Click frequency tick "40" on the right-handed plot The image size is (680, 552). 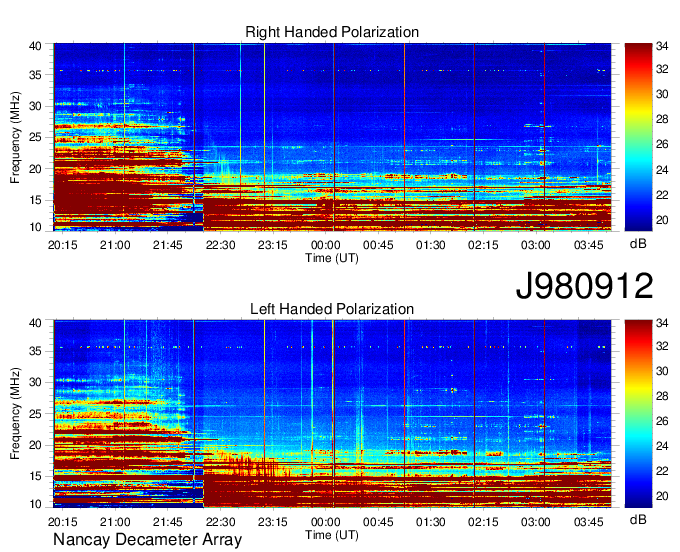(x=36, y=46)
